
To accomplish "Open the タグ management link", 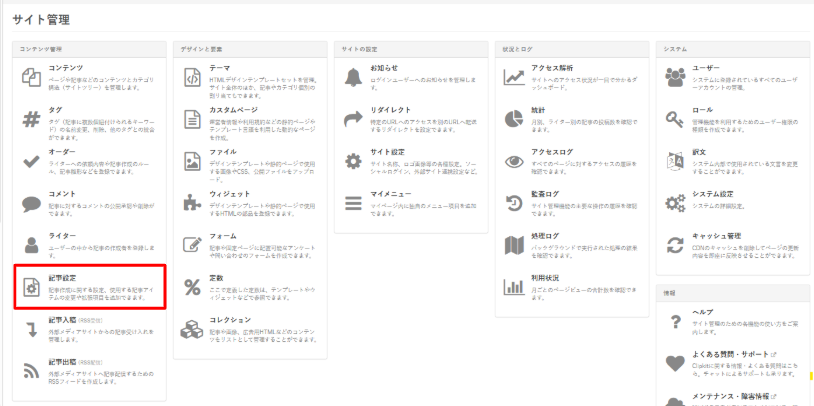I will tap(56, 110).
